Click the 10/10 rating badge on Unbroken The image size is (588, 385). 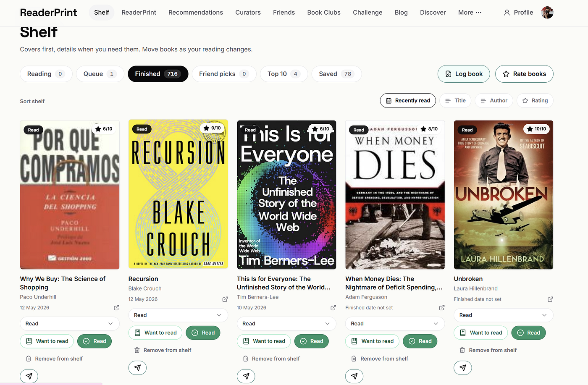pos(537,129)
